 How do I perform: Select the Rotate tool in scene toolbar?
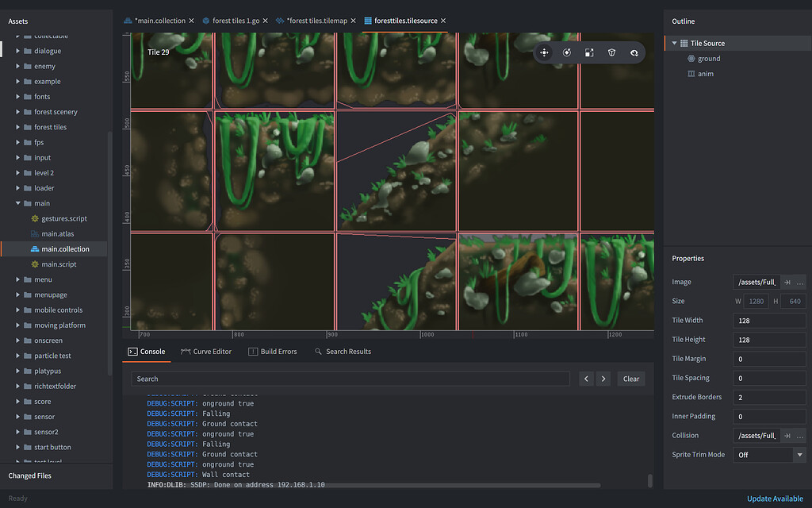(566, 52)
